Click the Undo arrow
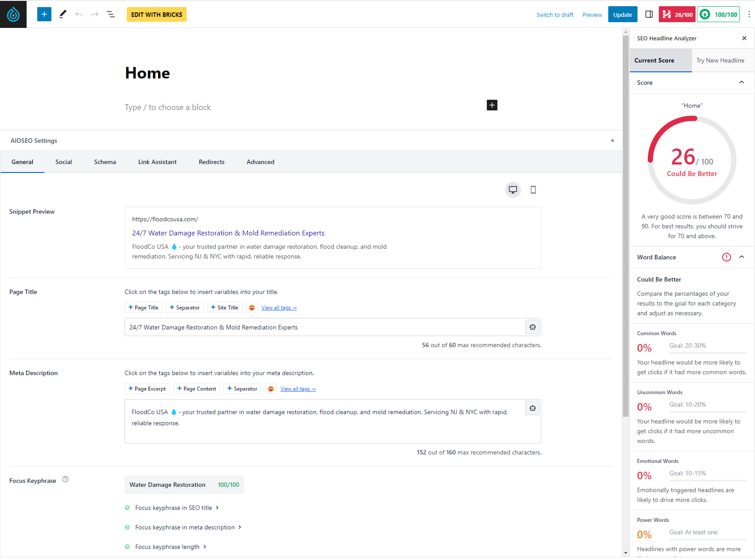This screenshot has width=755, height=560. [79, 14]
